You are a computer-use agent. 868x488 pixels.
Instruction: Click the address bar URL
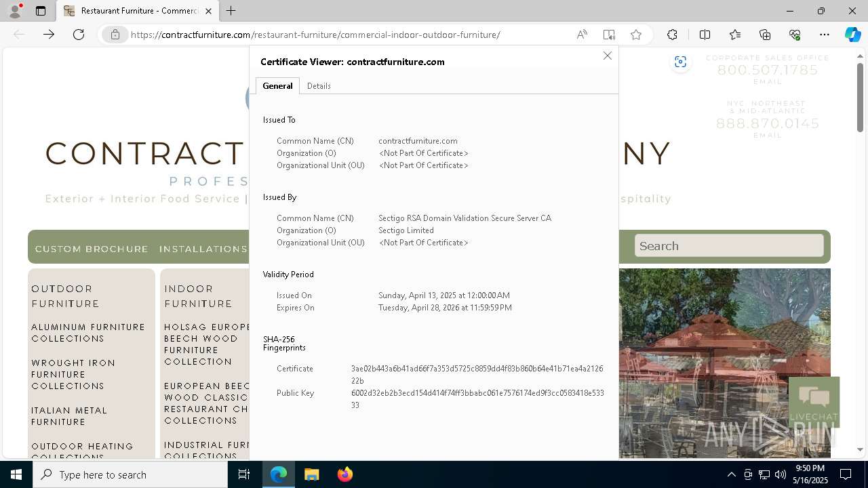(x=315, y=35)
